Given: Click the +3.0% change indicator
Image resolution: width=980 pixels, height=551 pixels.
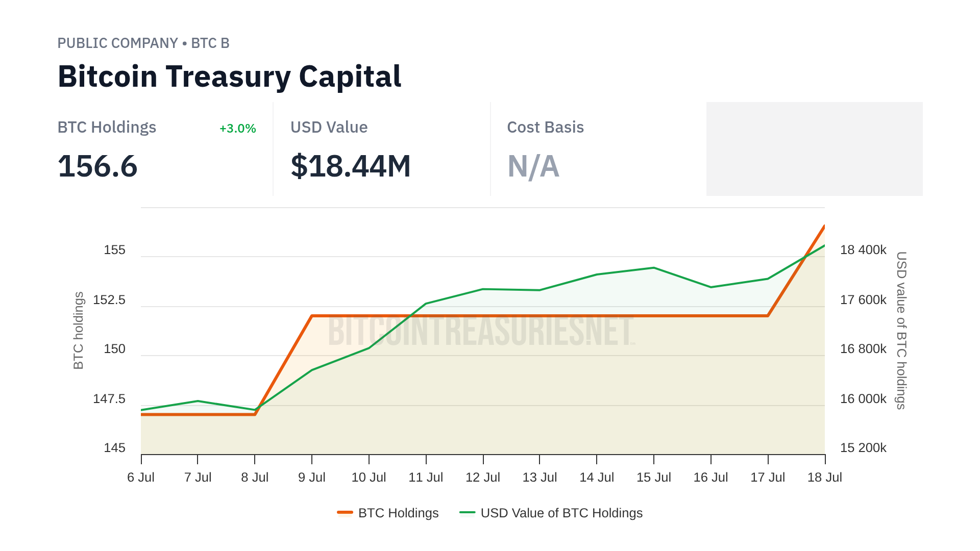Looking at the screenshot, I should (x=237, y=129).
